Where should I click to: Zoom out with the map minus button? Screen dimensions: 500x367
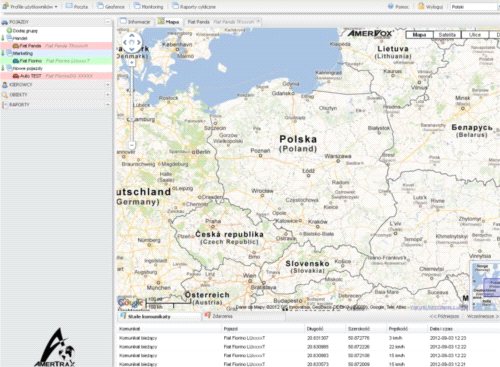[132, 145]
